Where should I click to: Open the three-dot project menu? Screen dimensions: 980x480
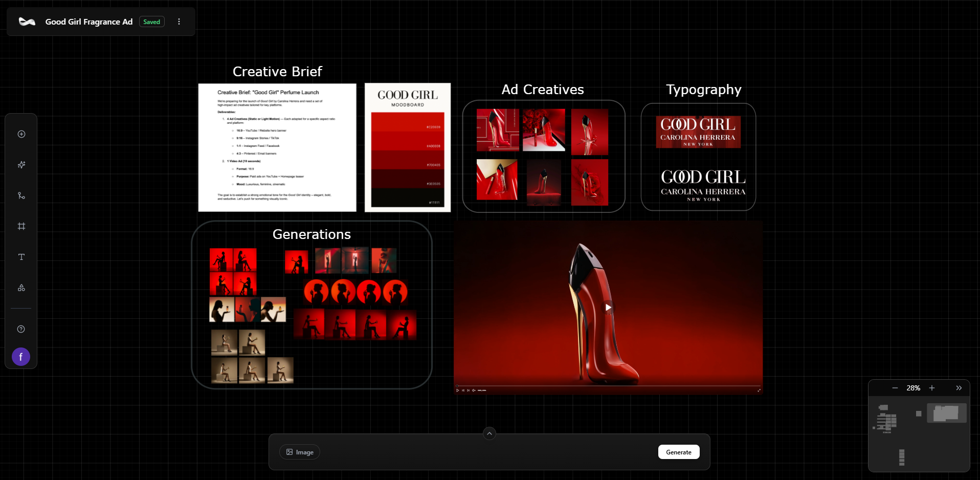tap(179, 21)
